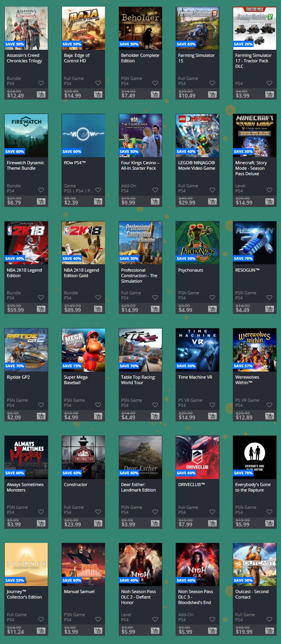The width and height of the screenshot is (281, 644).
Task: Add Riptide GP2 to cart
Action: click(x=41, y=416)
